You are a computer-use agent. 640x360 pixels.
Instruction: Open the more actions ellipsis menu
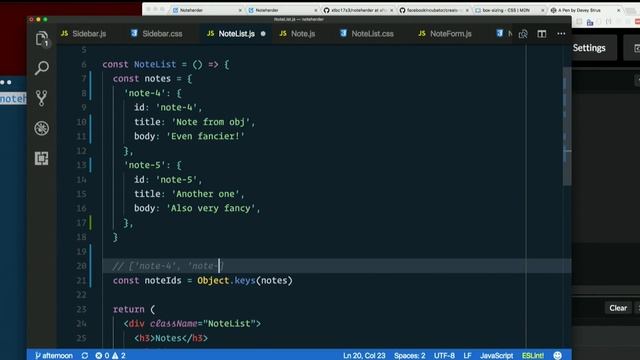[x=561, y=34]
